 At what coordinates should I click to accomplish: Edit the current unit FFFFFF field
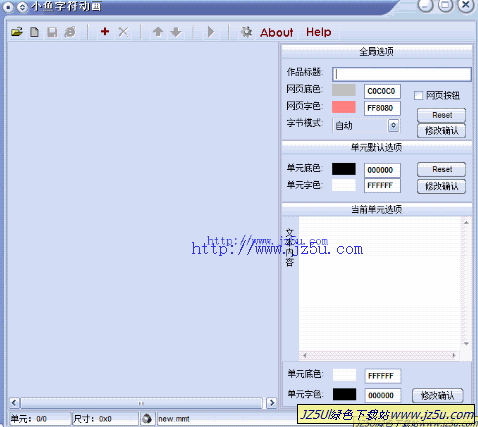(383, 376)
